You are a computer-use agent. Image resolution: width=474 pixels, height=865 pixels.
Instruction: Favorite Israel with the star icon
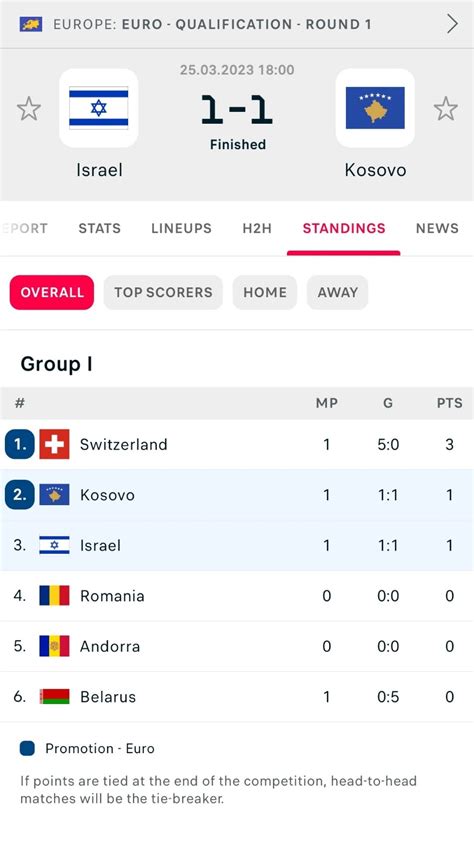pyautogui.click(x=29, y=109)
